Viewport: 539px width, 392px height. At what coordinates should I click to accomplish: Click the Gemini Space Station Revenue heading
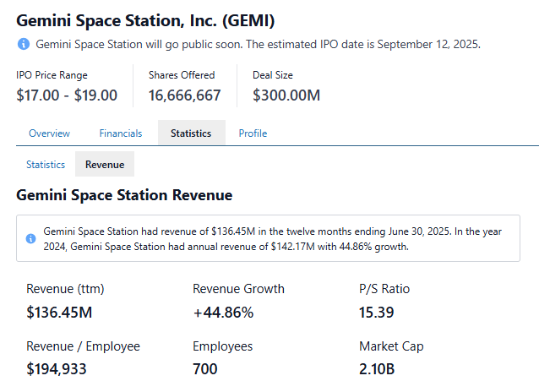click(124, 195)
